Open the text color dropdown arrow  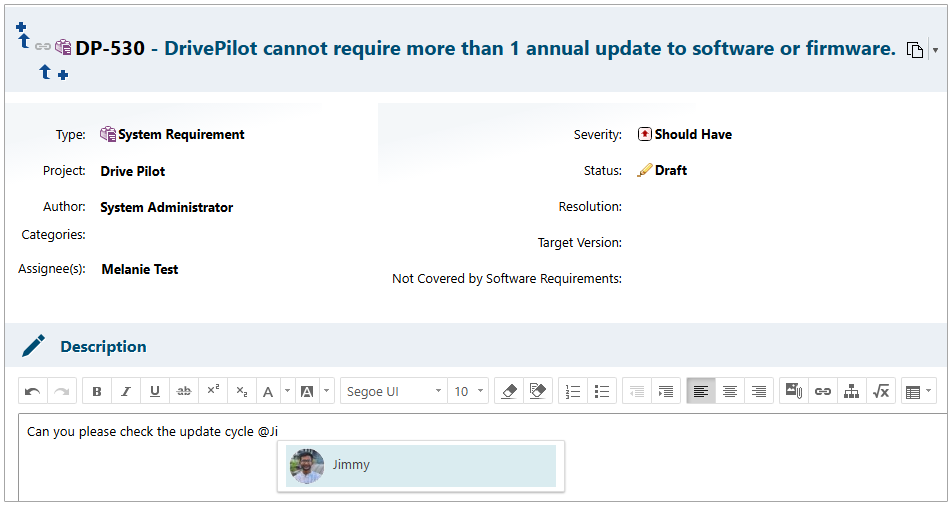pyautogui.click(x=286, y=391)
